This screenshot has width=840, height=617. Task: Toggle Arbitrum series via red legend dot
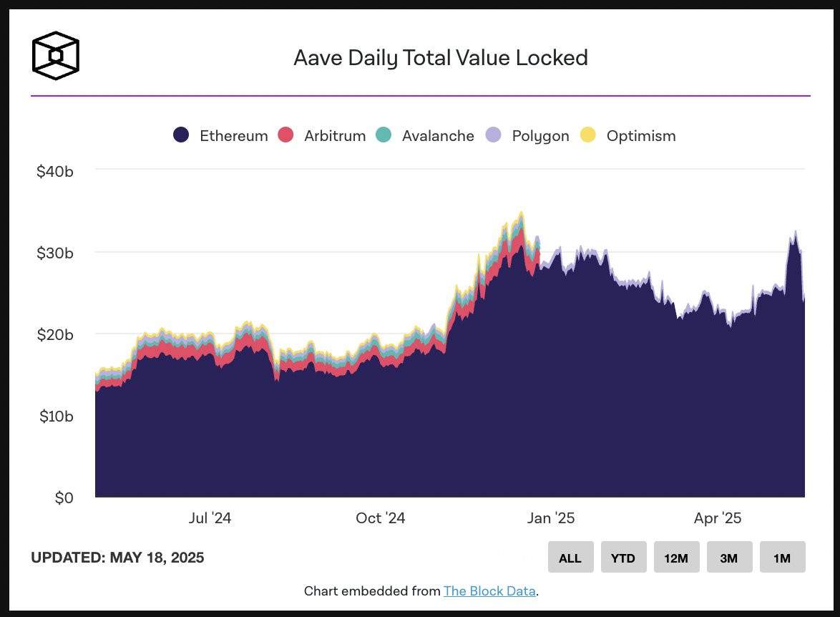[285, 135]
